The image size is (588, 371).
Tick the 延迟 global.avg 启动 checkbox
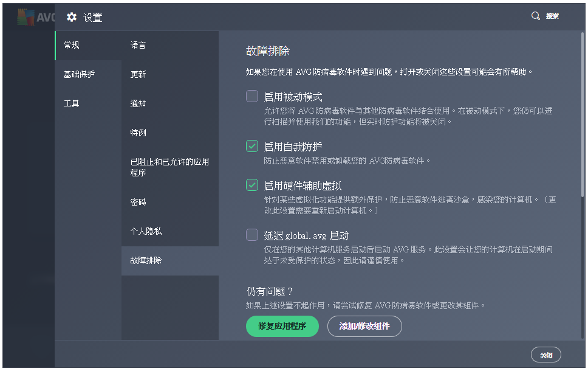tap(252, 235)
